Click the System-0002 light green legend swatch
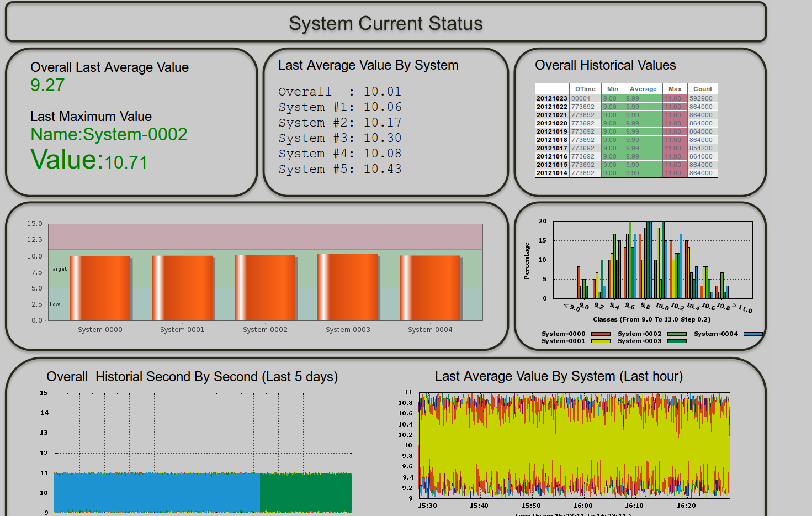The height and width of the screenshot is (516, 812). click(677, 334)
